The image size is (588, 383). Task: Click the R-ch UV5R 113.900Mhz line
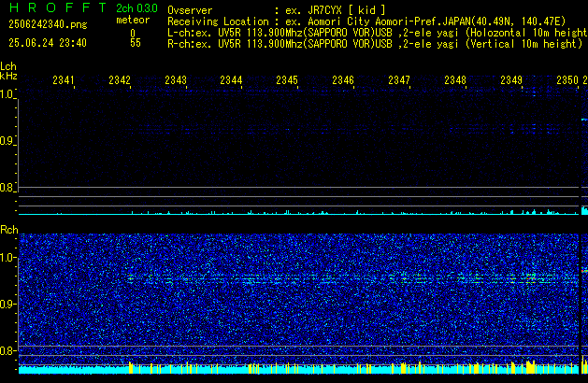[x=375, y=44]
